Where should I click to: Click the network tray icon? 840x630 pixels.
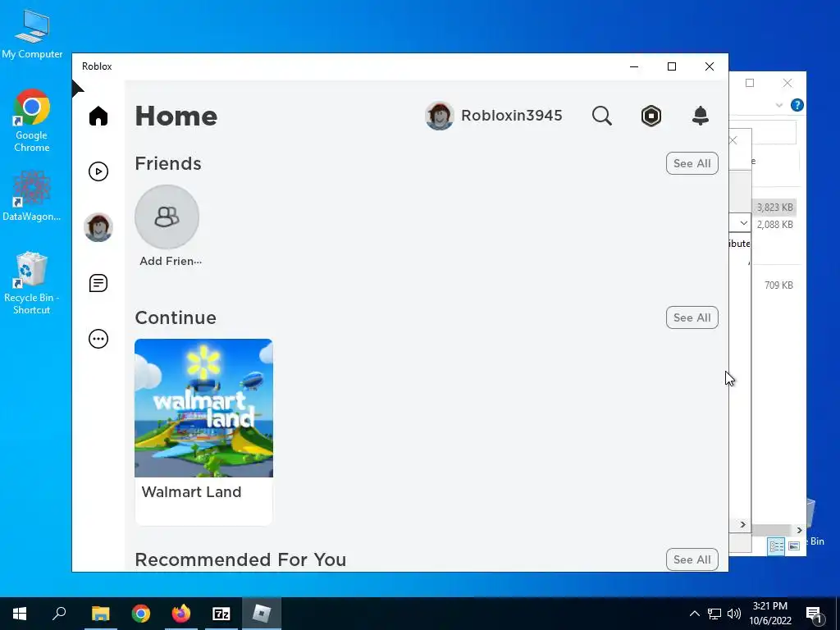click(x=714, y=614)
